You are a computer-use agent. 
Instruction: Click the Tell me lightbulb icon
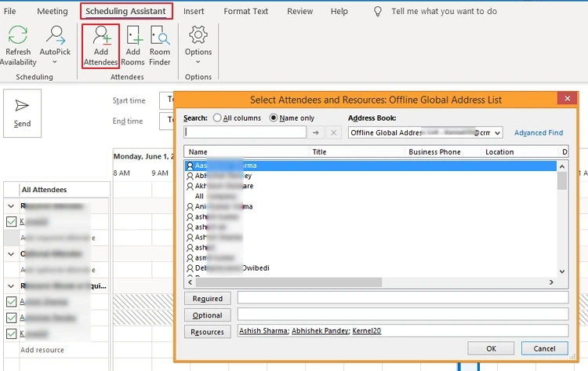click(378, 12)
